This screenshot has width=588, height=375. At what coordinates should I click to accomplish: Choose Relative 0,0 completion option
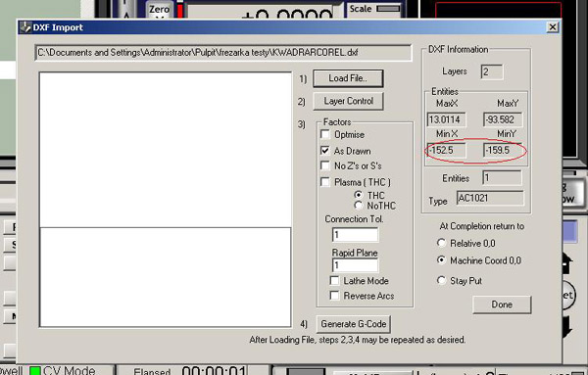(x=441, y=243)
